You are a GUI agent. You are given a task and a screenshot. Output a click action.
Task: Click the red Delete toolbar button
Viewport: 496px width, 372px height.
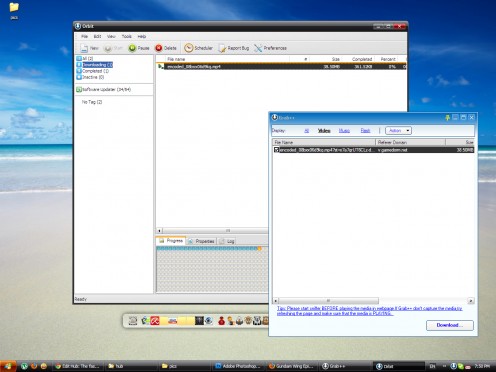click(x=166, y=48)
